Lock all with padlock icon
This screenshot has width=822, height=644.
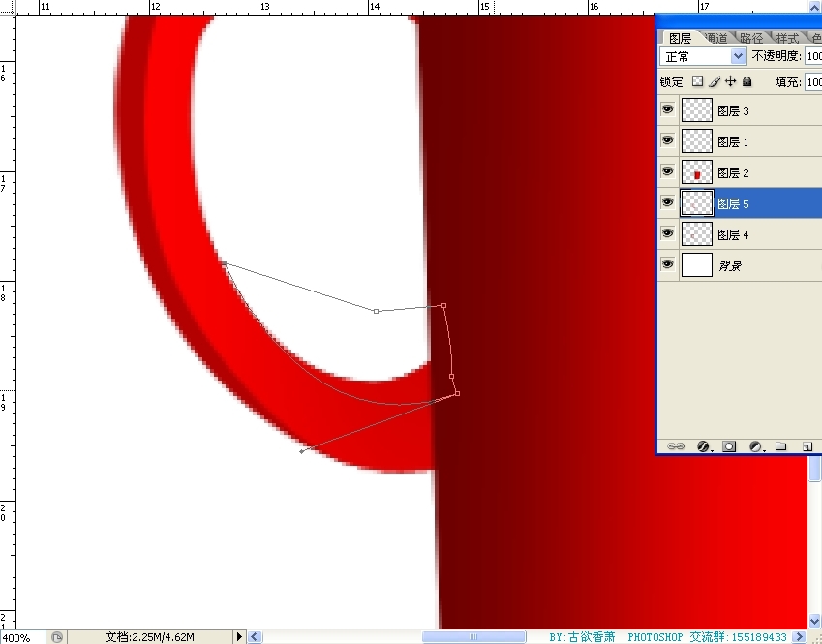tap(747, 82)
